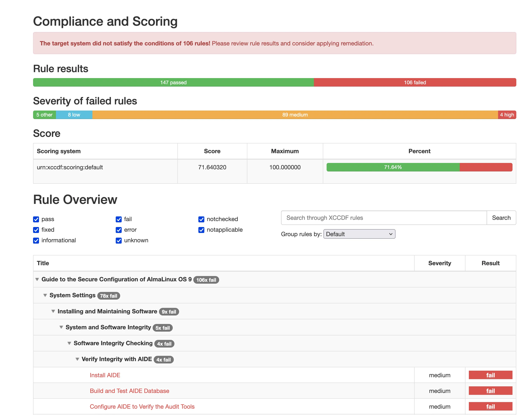Screen dimensions: 532x415
Task: Open the Install AIDE rule link
Action: coord(105,375)
